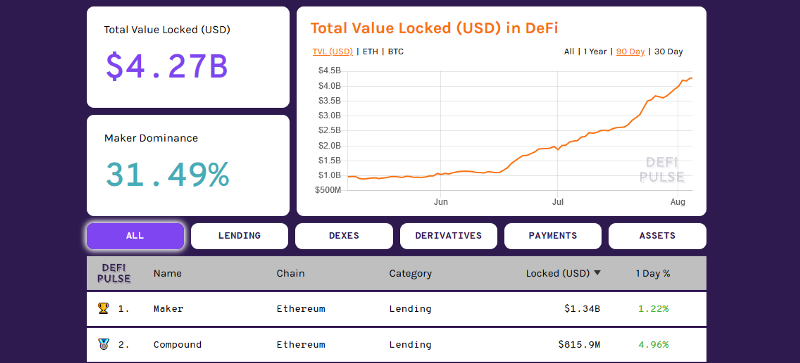Select the ALL category filter
Screen dimensions: 800x363
[135, 236]
